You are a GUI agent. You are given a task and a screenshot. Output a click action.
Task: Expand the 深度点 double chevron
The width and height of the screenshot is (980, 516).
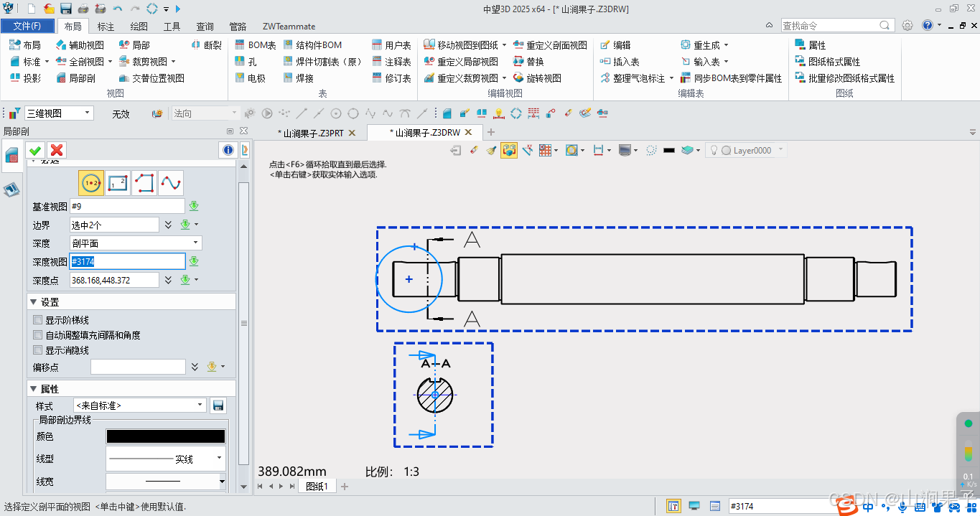tap(168, 280)
